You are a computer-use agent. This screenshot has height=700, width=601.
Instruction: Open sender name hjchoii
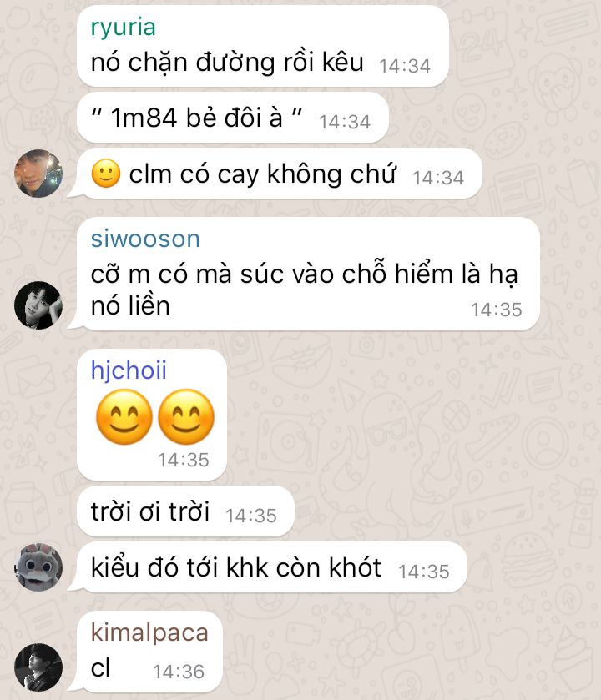pos(129,370)
